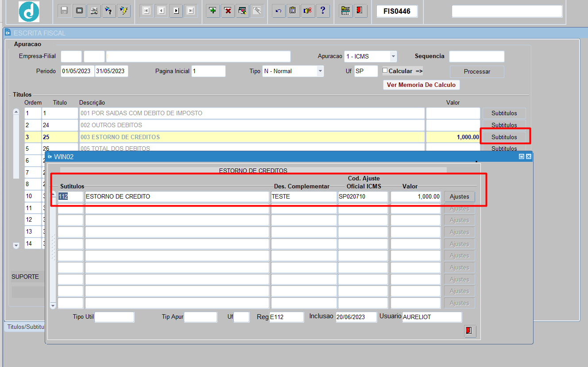Image resolution: width=588 pixels, height=367 pixels.
Task: Click the Sequencia input field
Action: point(476,56)
